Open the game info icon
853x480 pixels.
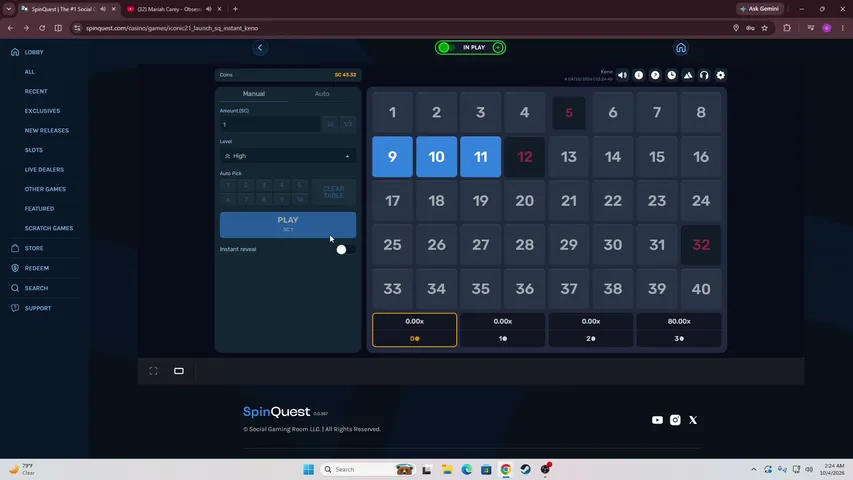[639, 75]
